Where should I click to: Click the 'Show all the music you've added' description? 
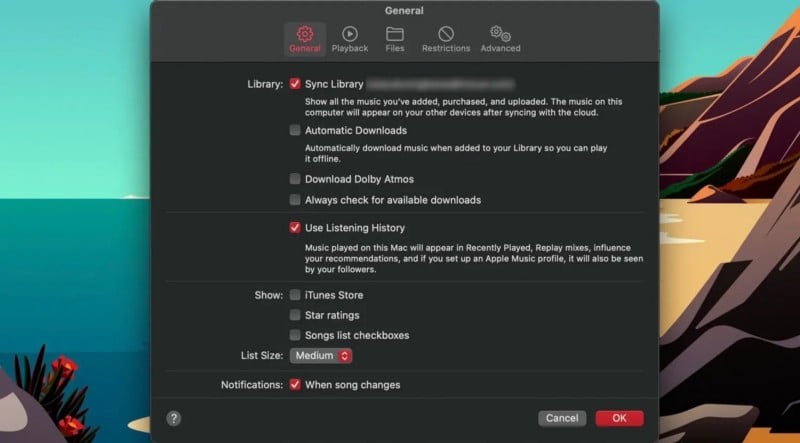463,107
